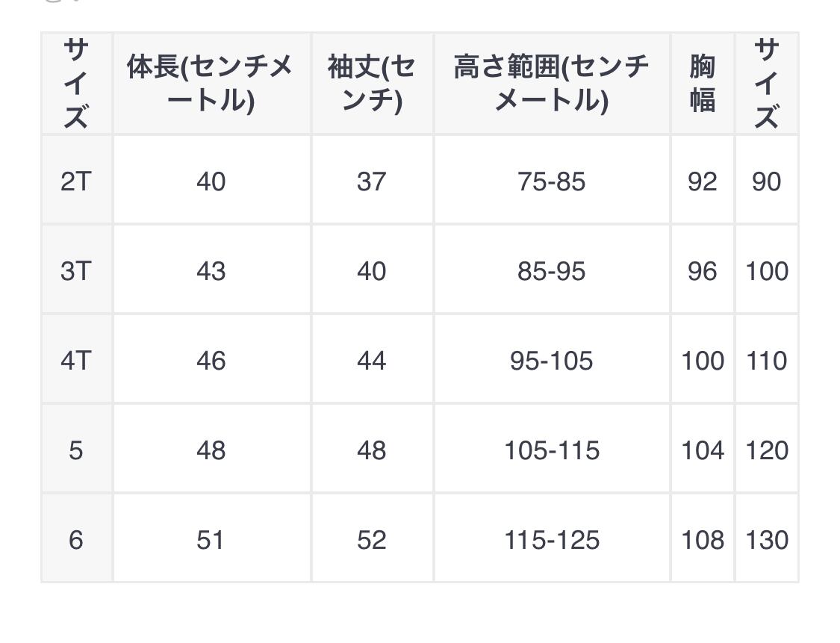Image resolution: width=840 pixels, height=643 pixels.
Task: Click the chest width value 108
Action: (x=702, y=540)
